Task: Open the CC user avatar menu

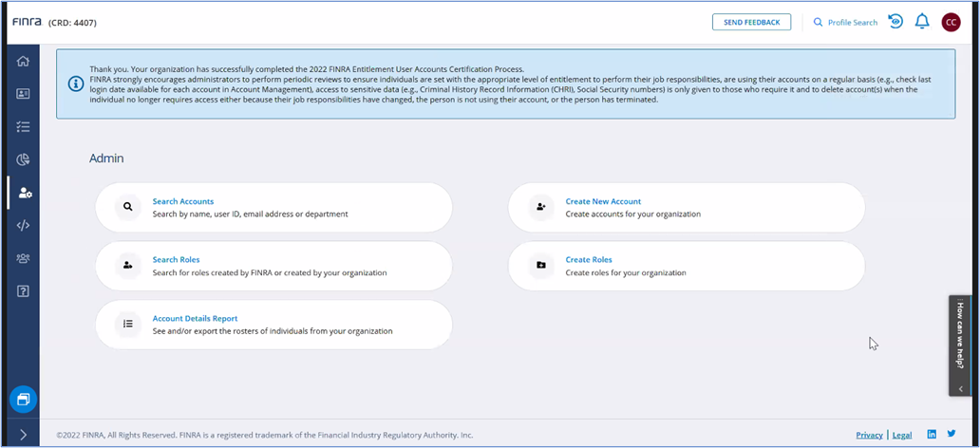Action: click(951, 22)
